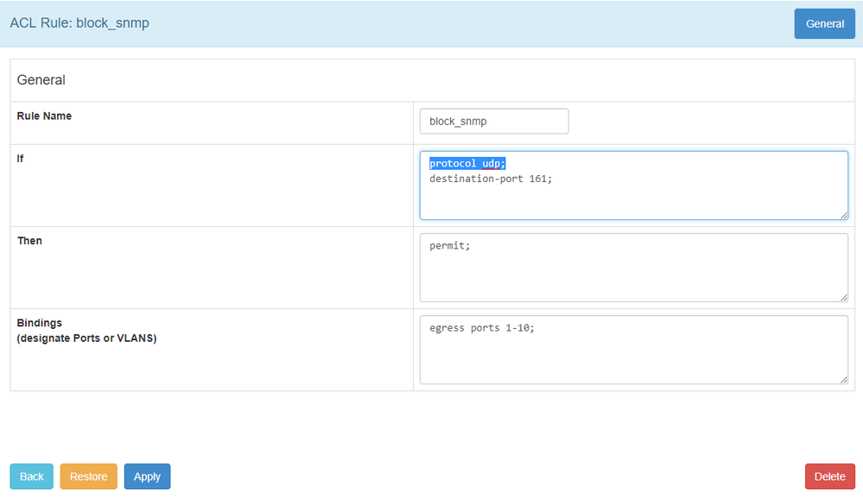Focus the Rule Name input field

pyautogui.click(x=493, y=122)
